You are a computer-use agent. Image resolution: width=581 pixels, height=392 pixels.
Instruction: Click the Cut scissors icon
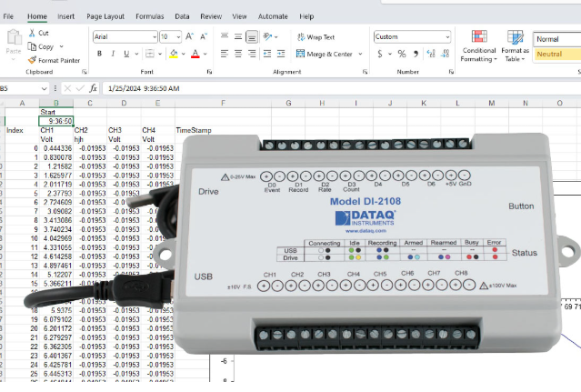pyautogui.click(x=32, y=33)
